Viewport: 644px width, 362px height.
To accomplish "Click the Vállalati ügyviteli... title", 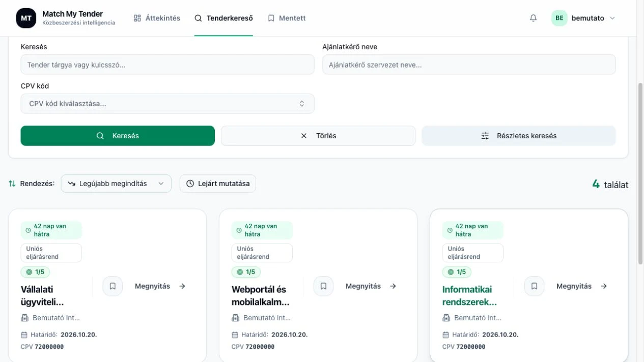I will click(x=42, y=296).
